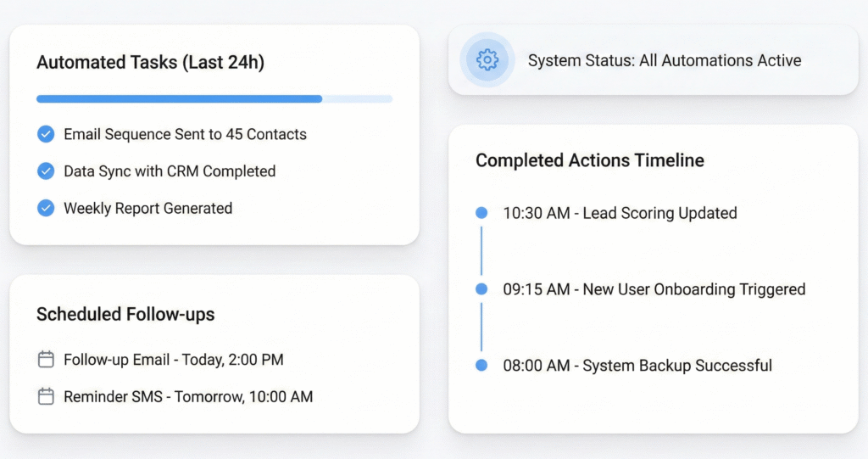The height and width of the screenshot is (459, 868).
Task: Select the 10:30 AM timeline dot
Action: coord(481,213)
